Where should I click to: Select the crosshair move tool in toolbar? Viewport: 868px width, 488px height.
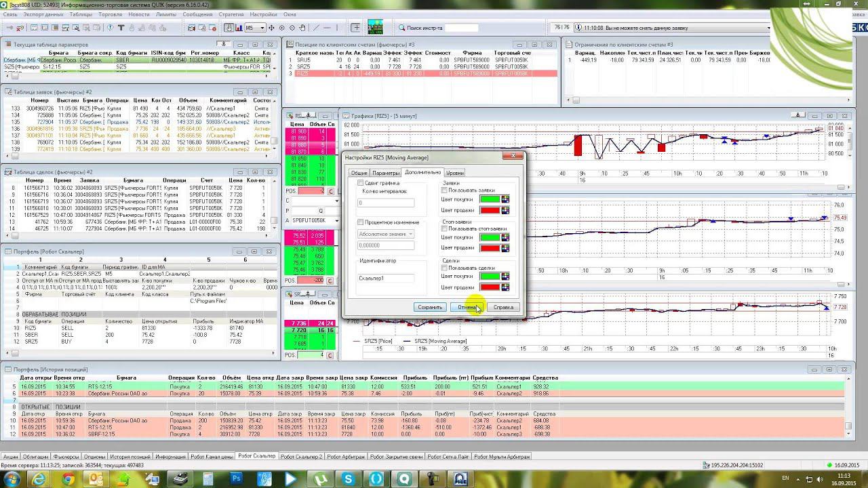coord(271,28)
